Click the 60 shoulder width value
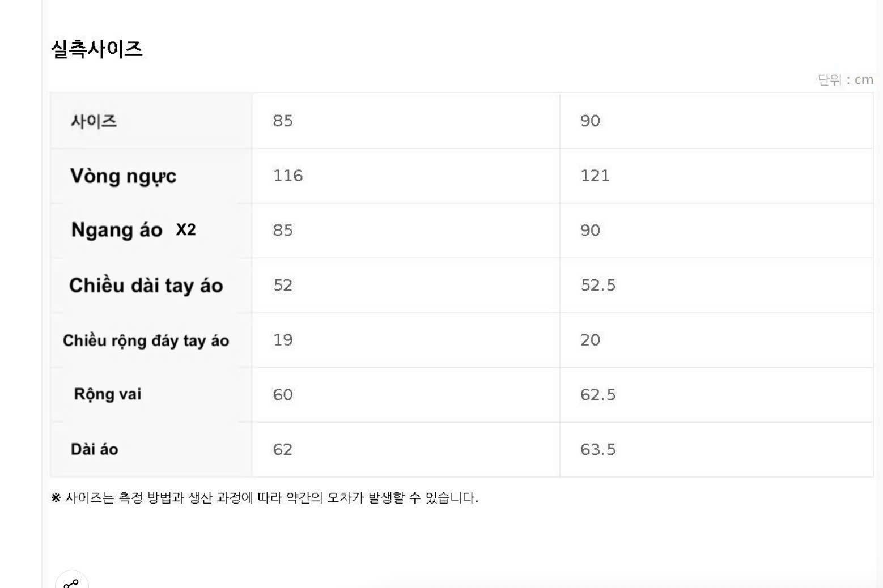This screenshot has height=588, width=883. (283, 394)
